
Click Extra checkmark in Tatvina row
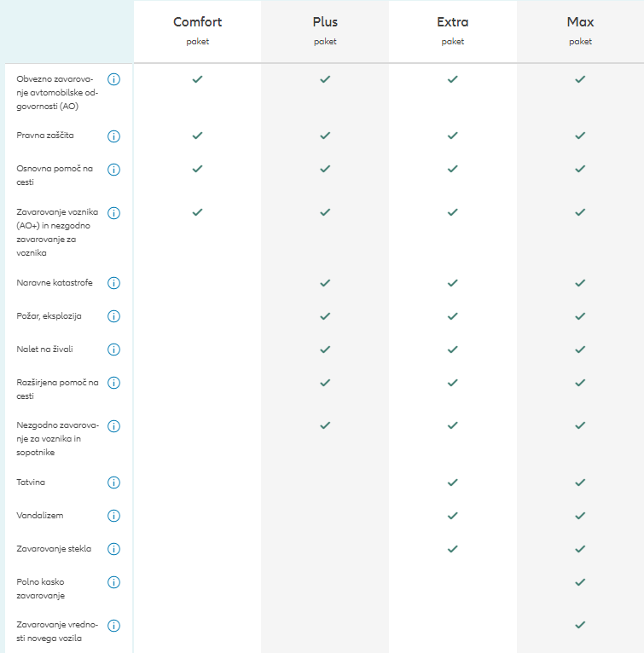[x=453, y=483]
